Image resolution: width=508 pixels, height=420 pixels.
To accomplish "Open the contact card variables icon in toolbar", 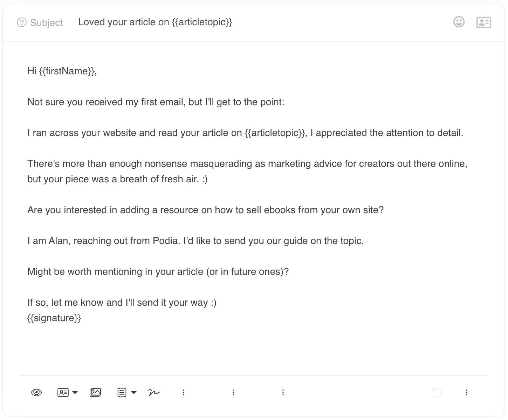I will click(63, 392).
